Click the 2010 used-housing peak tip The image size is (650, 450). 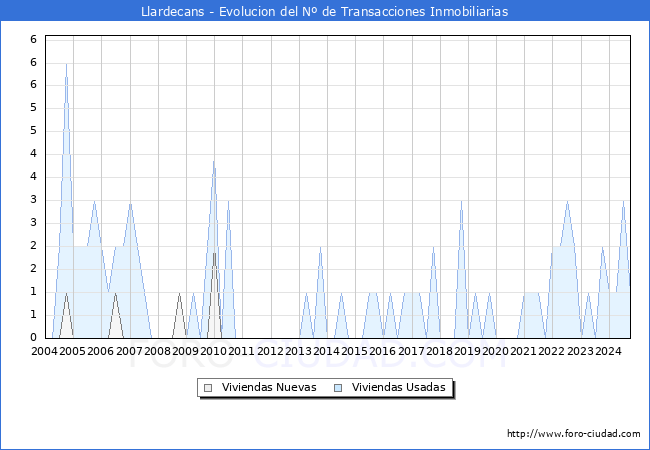click(x=214, y=162)
